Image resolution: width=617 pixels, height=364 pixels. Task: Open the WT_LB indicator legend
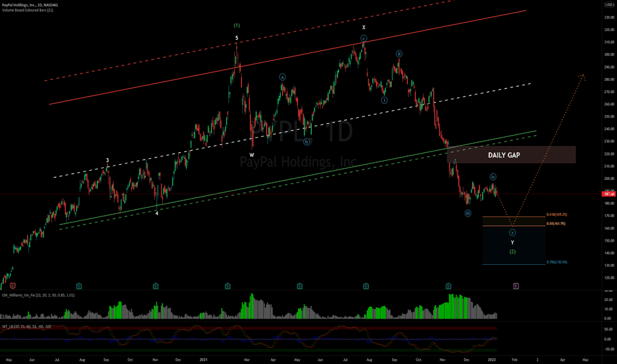click(x=26, y=327)
